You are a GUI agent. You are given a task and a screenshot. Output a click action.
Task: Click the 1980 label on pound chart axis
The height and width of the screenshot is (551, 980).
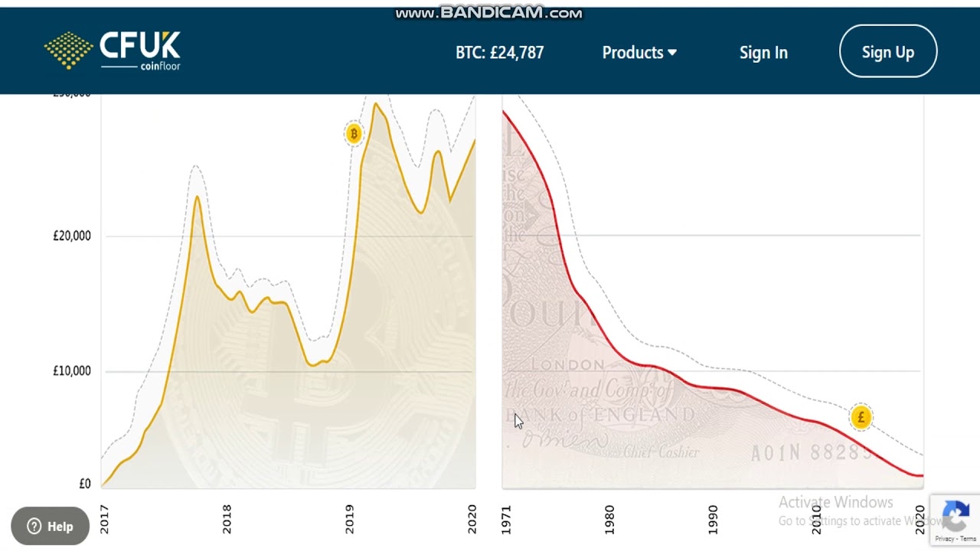pos(609,519)
